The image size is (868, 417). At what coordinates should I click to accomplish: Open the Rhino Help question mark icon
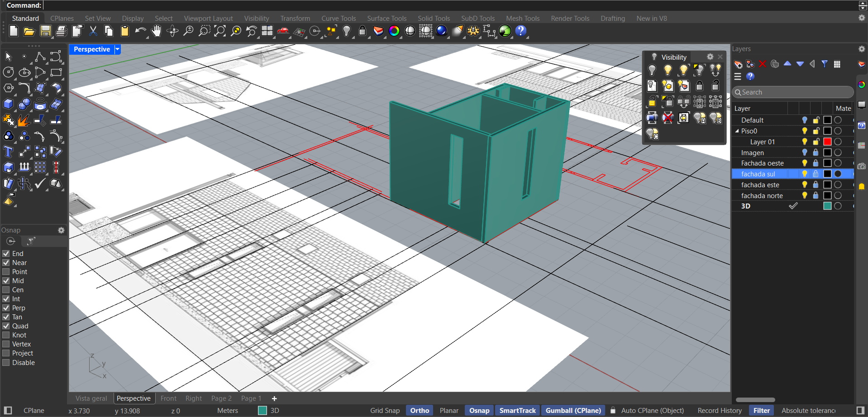pos(521,31)
